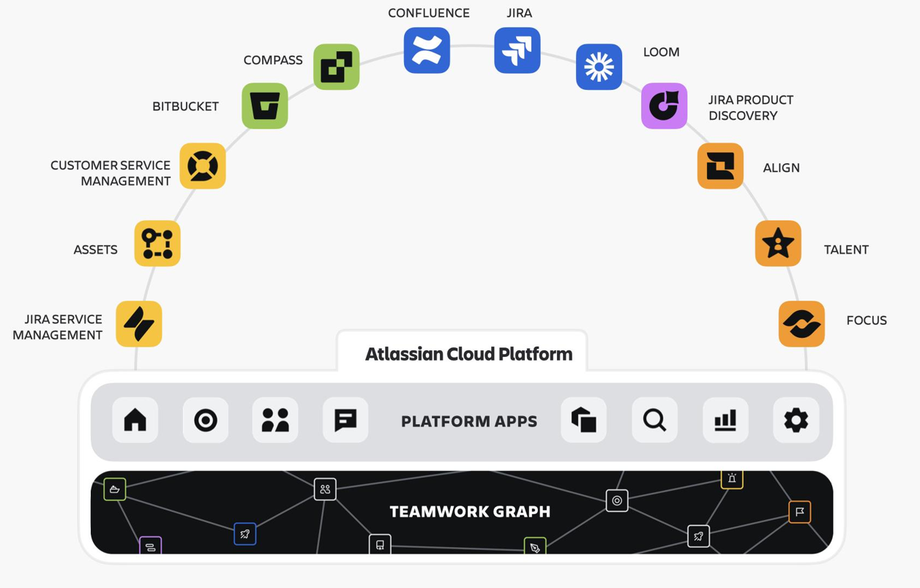920x588 pixels.
Task: Click the overlapping squares platform app
Action: 583,421
